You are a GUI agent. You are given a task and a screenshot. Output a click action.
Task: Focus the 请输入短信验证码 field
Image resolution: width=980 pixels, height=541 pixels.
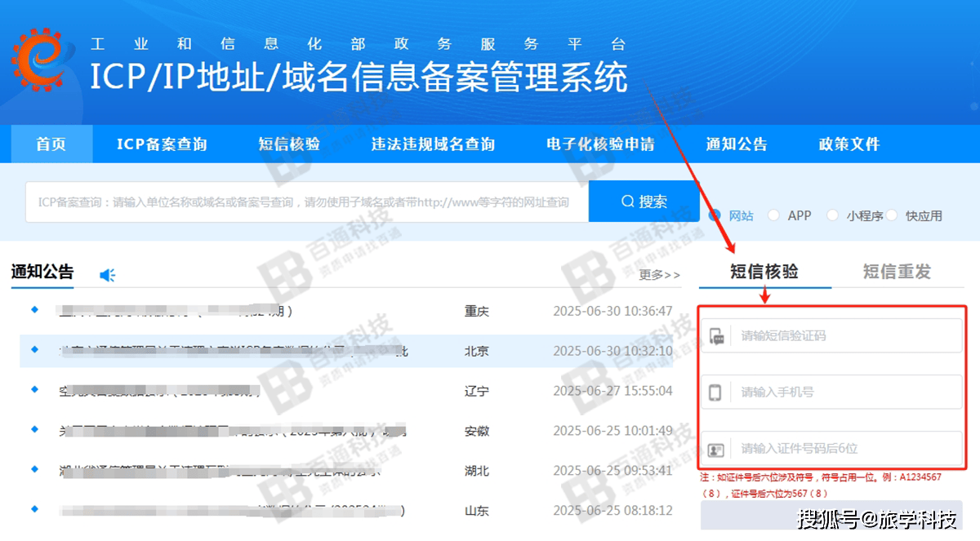point(832,335)
